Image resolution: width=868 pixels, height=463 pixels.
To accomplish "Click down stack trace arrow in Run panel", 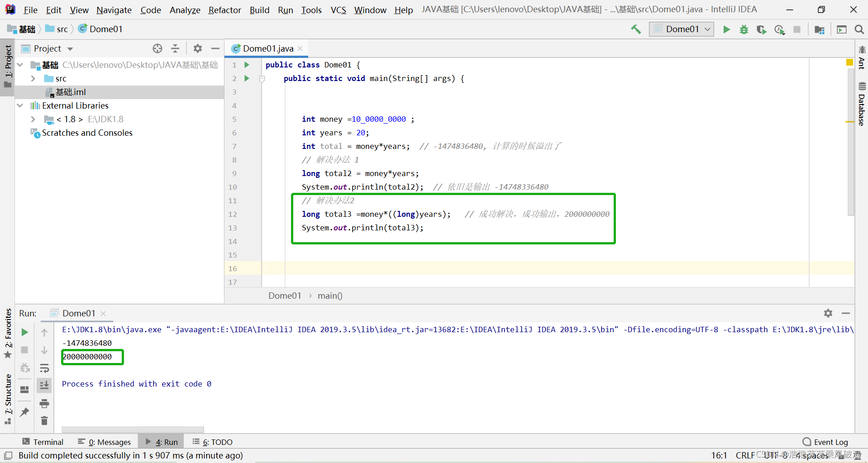I will coord(44,350).
